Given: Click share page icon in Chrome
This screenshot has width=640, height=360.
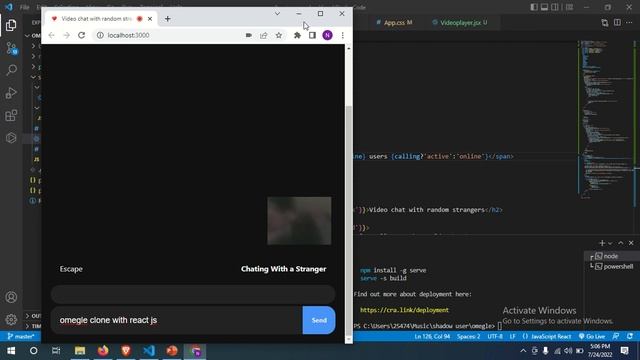Looking at the screenshot, I should point(264,36).
